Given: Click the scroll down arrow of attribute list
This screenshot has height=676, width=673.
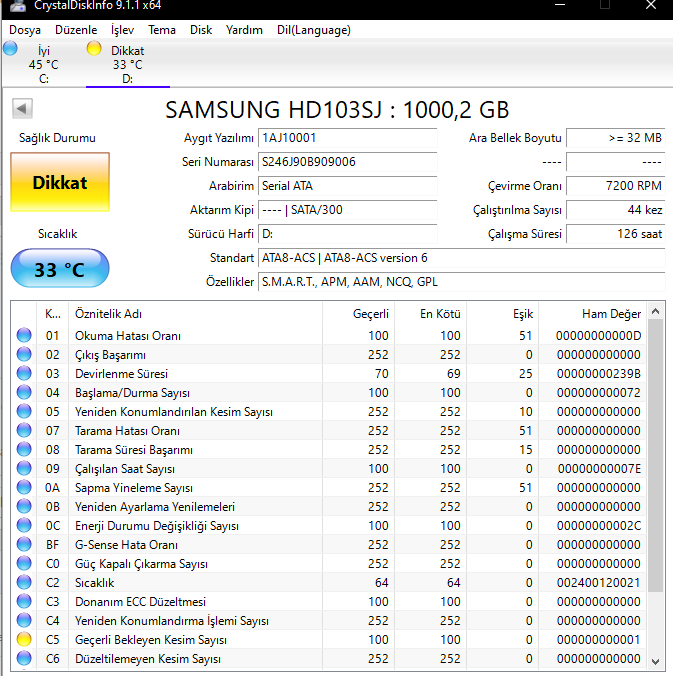Looking at the screenshot, I should pos(655,661).
